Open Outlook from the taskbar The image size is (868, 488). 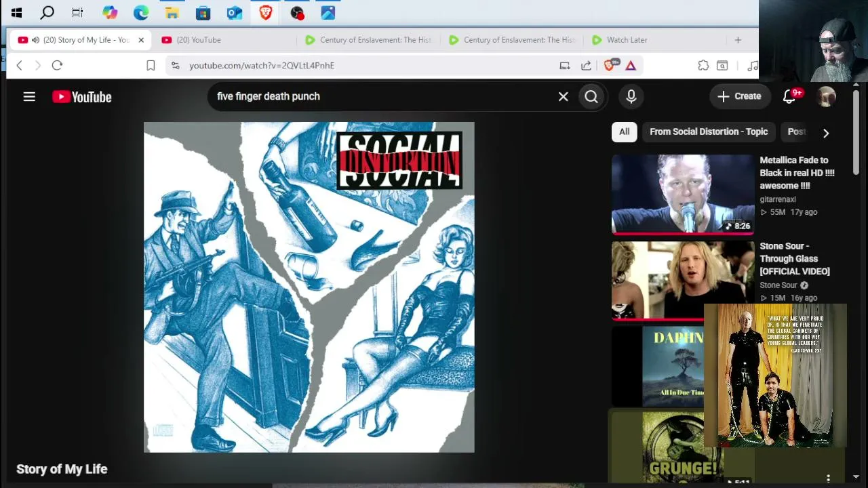[x=235, y=12]
